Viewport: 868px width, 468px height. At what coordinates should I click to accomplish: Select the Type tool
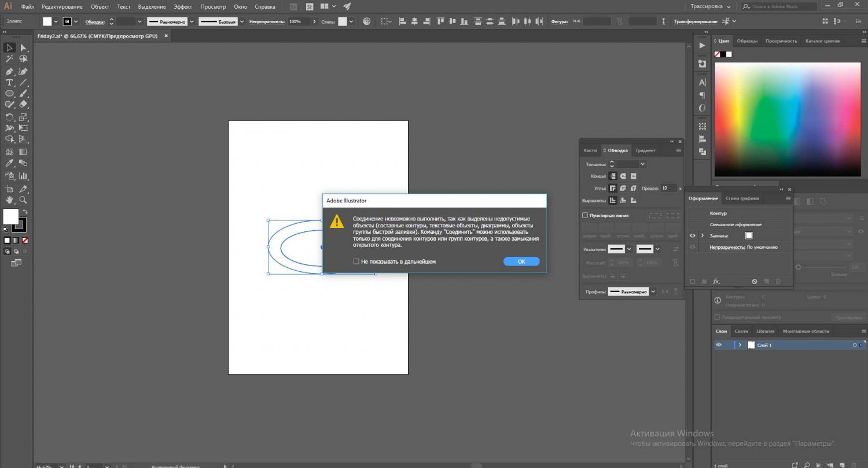tap(10, 83)
